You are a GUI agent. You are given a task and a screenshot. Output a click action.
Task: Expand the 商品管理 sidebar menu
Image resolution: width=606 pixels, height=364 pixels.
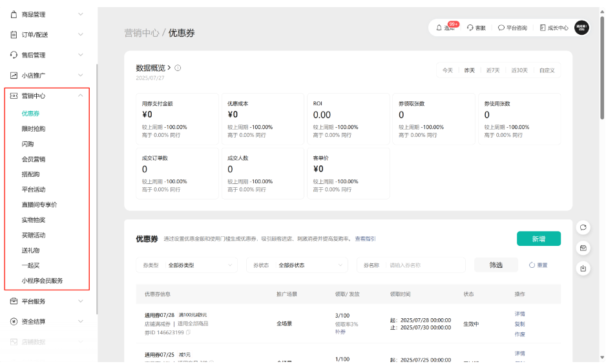point(80,14)
